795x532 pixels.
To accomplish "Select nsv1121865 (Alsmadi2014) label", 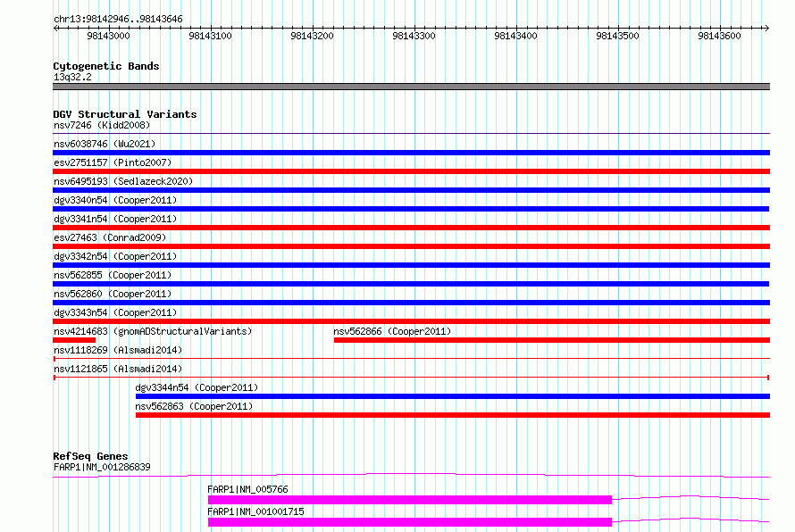I will tap(118, 369).
